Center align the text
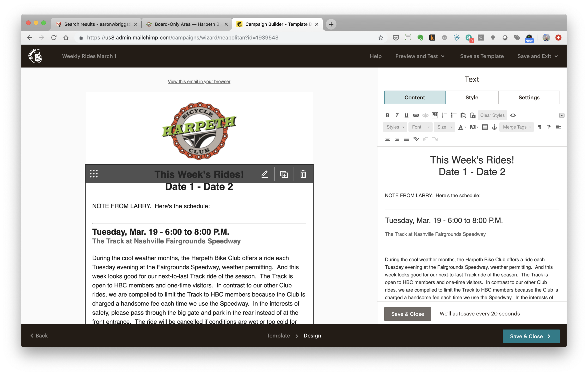The image size is (588, 375). tap(387, 139)
